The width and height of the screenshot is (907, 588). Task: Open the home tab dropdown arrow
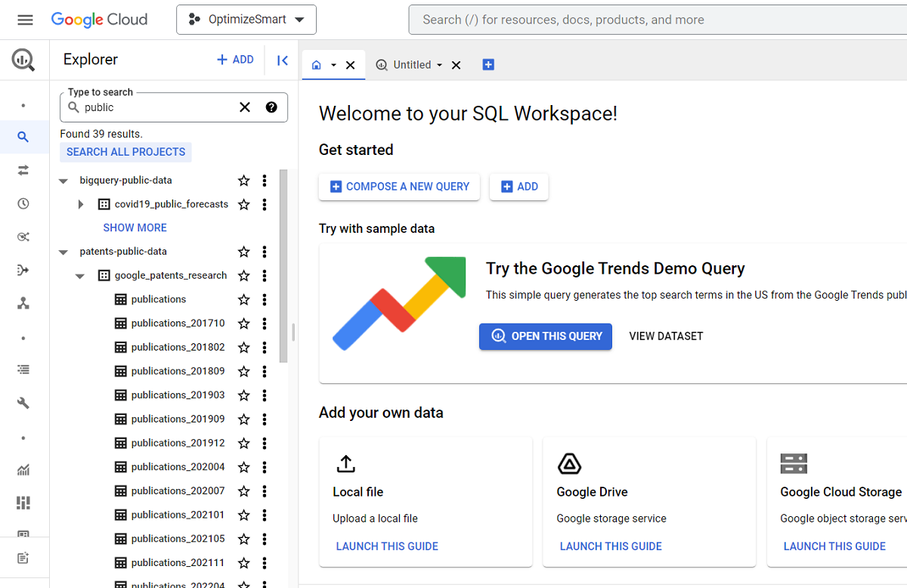(333, 65)
